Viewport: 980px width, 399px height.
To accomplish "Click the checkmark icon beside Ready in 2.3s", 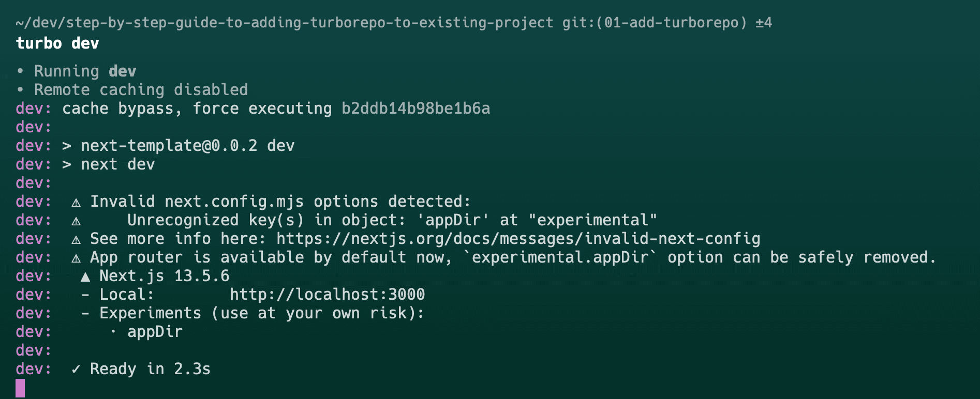I will click(76, 369).
